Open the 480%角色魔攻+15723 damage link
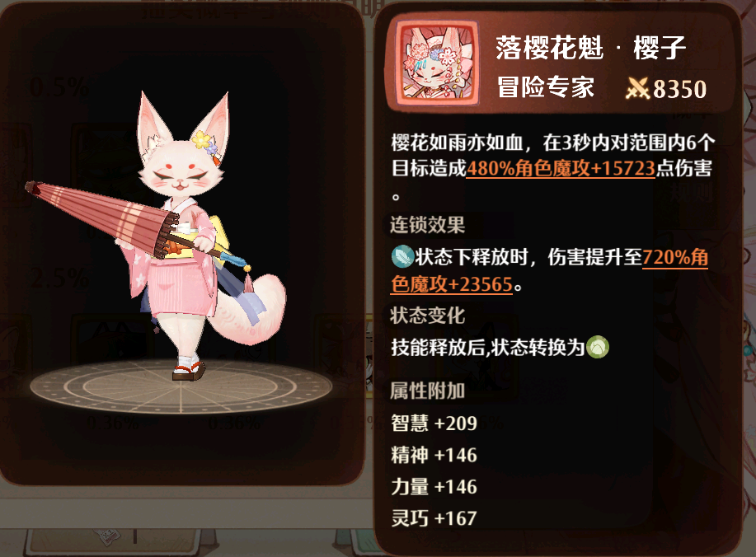 point(561,168)
